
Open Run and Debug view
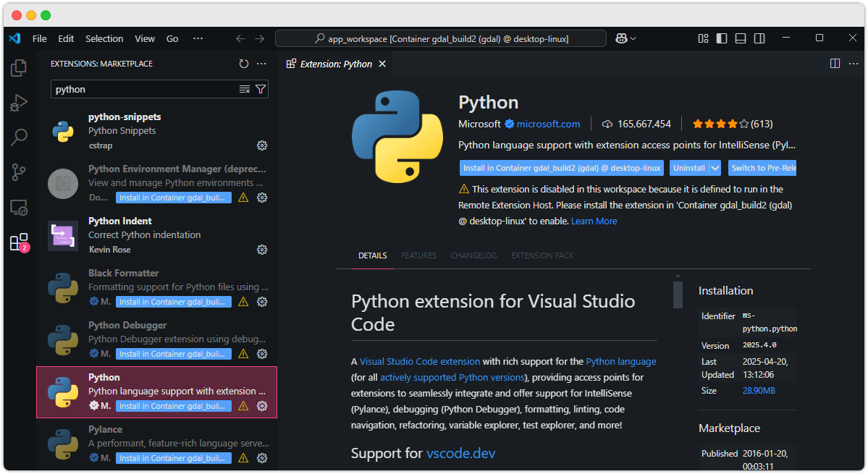click(x=19, y=103)
